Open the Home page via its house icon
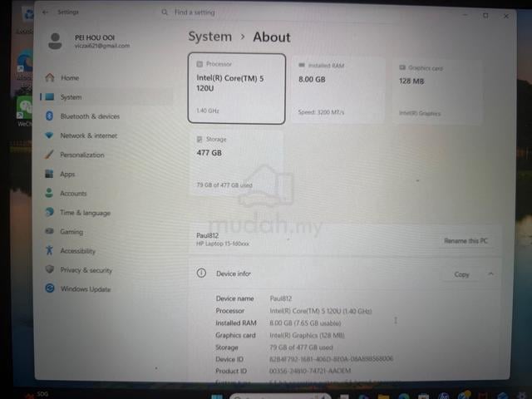Screen dimensions: 532x399 [50, 77]
